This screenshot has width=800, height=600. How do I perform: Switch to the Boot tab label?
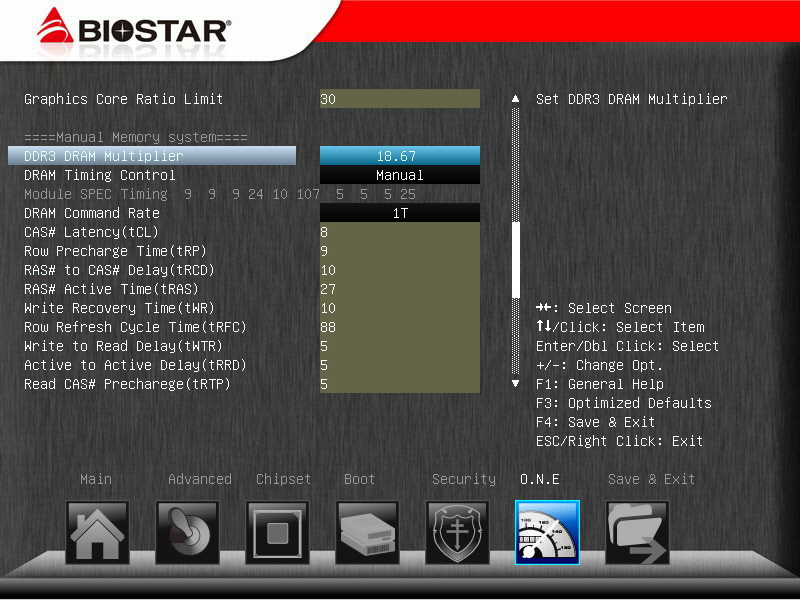(359, 479)
